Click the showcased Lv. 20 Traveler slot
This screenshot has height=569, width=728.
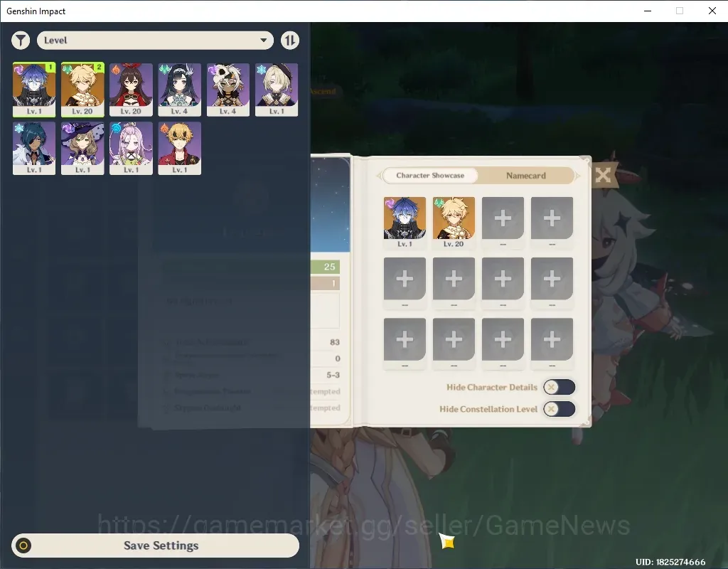point(454,222)
